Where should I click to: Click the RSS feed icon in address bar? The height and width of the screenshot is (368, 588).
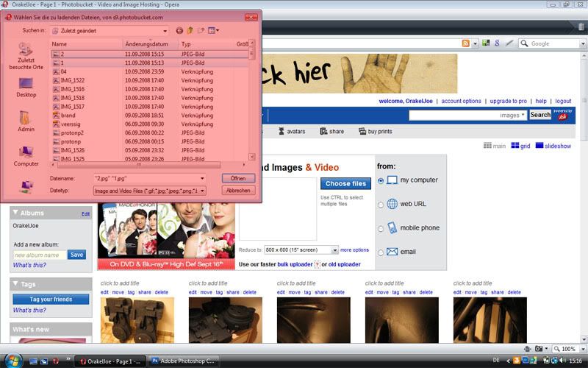[x=466, y=43]
